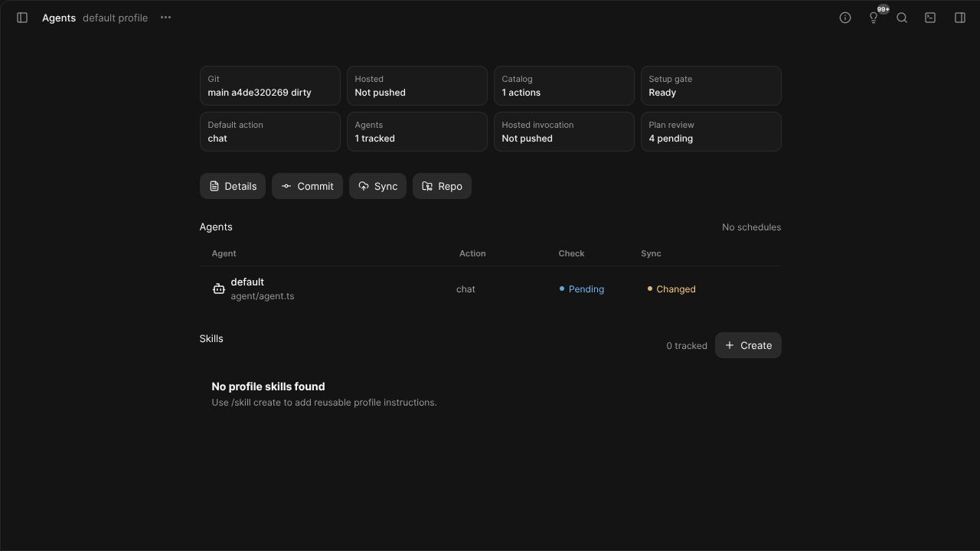Toggle the left sidebar panel icon

click(x=22, y=18)
